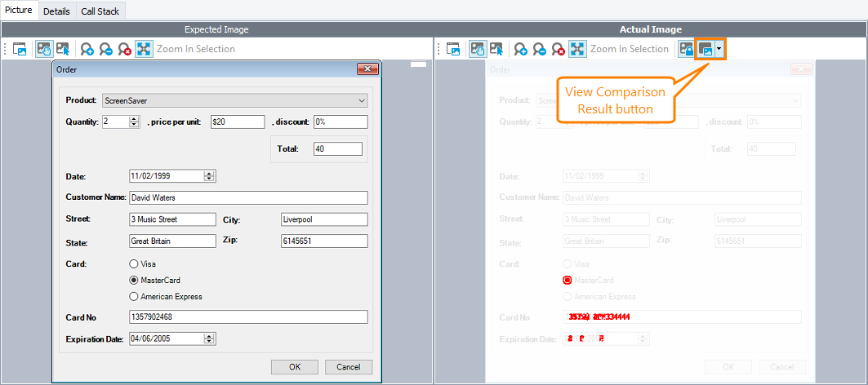Click lock image icon in Actual Image toolbar
The height and width of the screenshot is (385, 868).
(687, 49)
